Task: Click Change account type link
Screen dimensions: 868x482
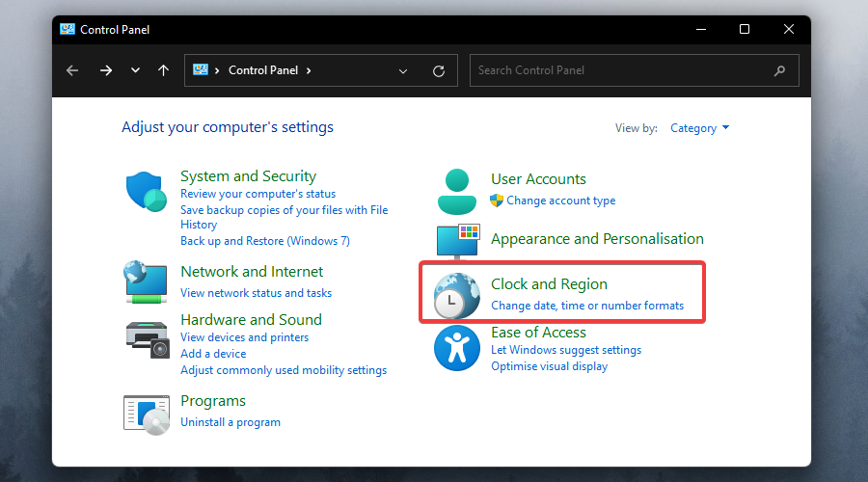Action: 560,201
